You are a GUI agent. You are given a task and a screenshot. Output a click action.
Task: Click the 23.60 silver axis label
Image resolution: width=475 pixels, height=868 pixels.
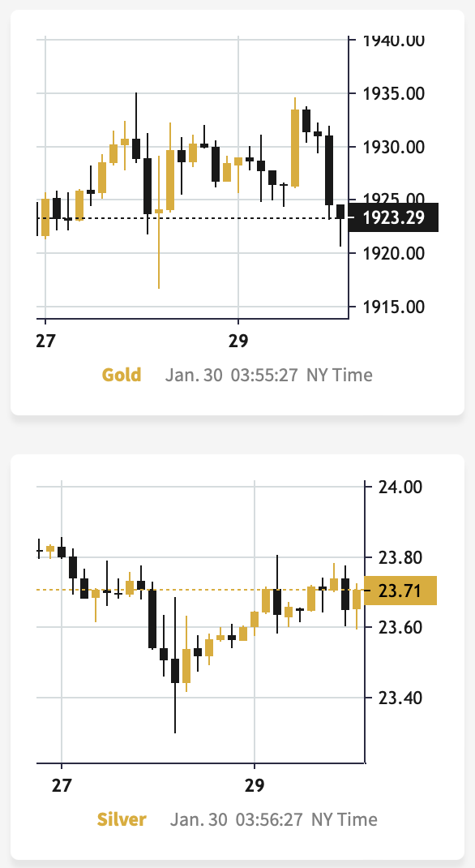tap(400, 627)
